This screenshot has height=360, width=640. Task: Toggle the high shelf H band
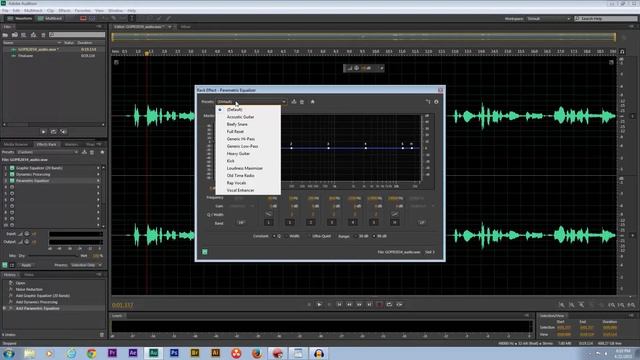395,222
